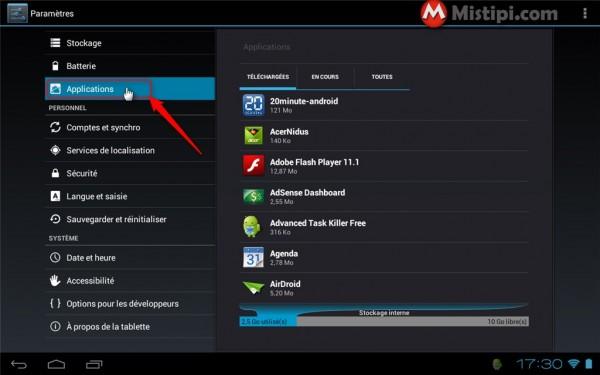Open À propos de la tablette
Image resolution: width=600 pixels, height=375 pixels.
(x=130, y=326)
